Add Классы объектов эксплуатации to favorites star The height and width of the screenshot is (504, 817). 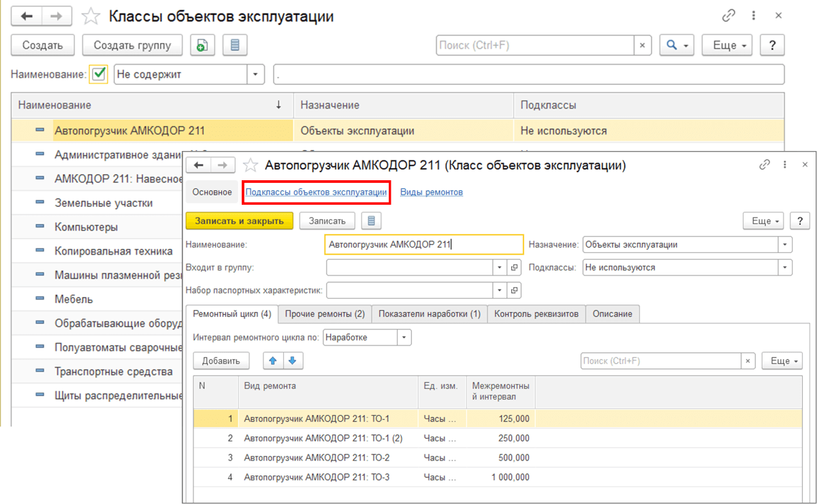(91, 16)
